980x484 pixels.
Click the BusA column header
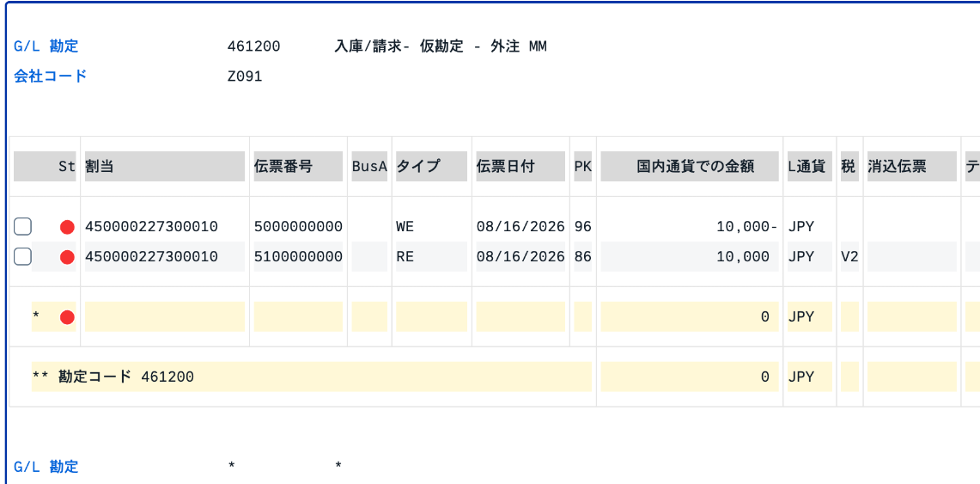[x=369, y=166]
